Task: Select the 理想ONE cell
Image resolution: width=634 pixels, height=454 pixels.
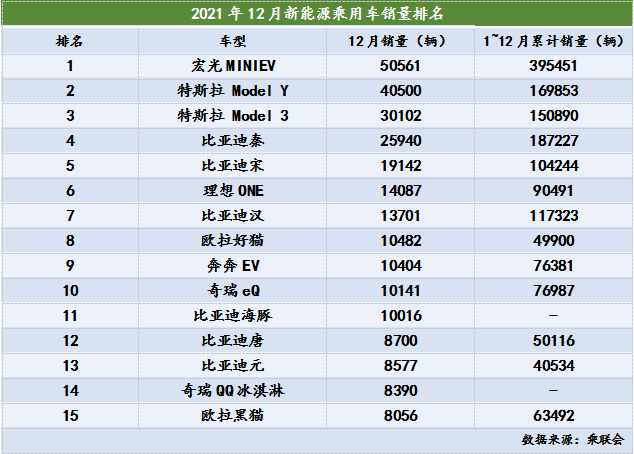Action: pos(233,191)
